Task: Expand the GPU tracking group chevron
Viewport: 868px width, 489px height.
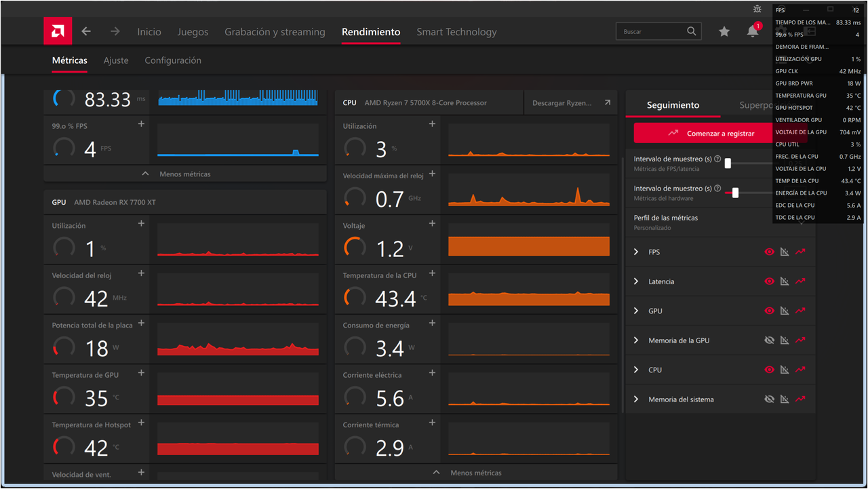Action: [x=636, y=311]
